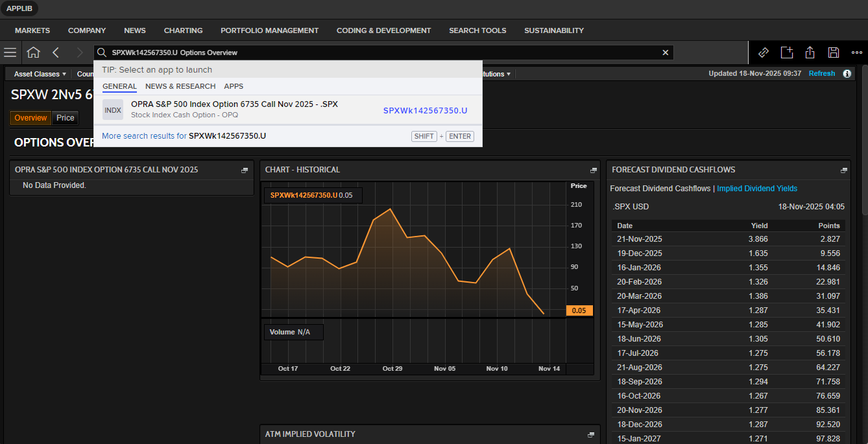Select the 21-Aug-2026 dividend row
This screenshot has height=444, width=868.
(x=728, y=368)
